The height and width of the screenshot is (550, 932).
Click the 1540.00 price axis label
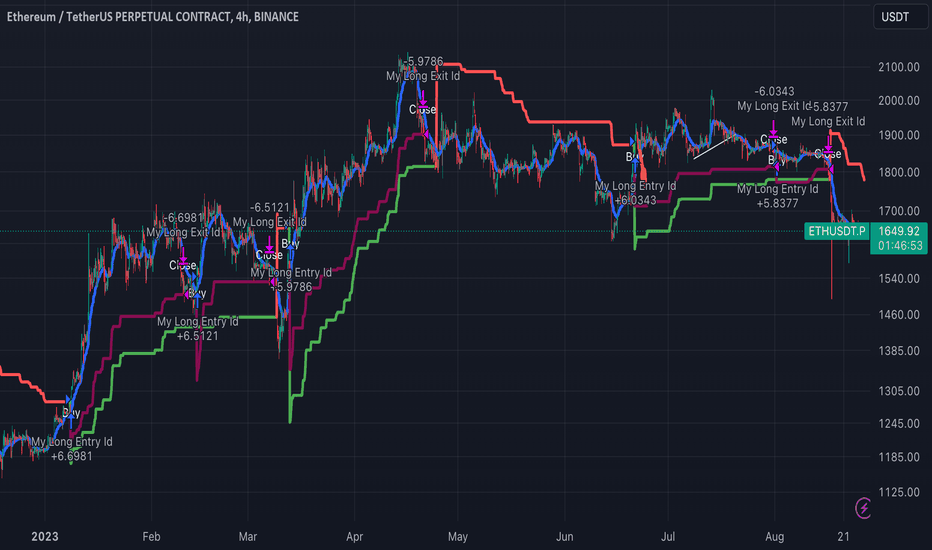coord(899,279)
